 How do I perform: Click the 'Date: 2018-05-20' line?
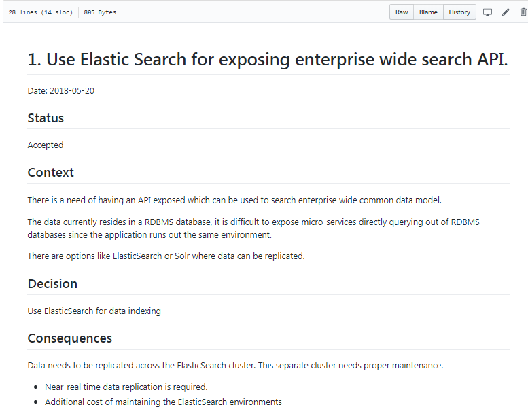point(61,91)
